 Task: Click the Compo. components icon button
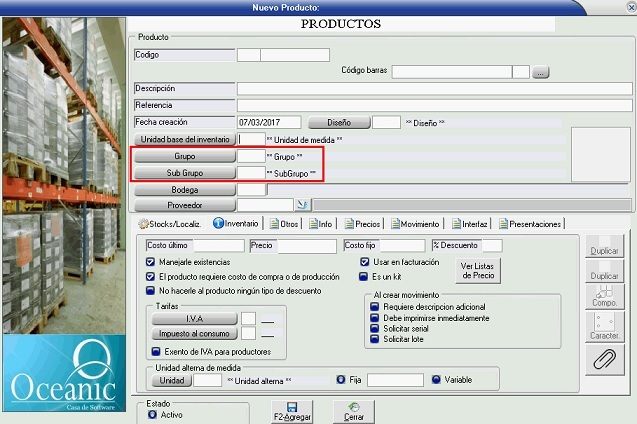pyautogui.click(x=604, y=291)
